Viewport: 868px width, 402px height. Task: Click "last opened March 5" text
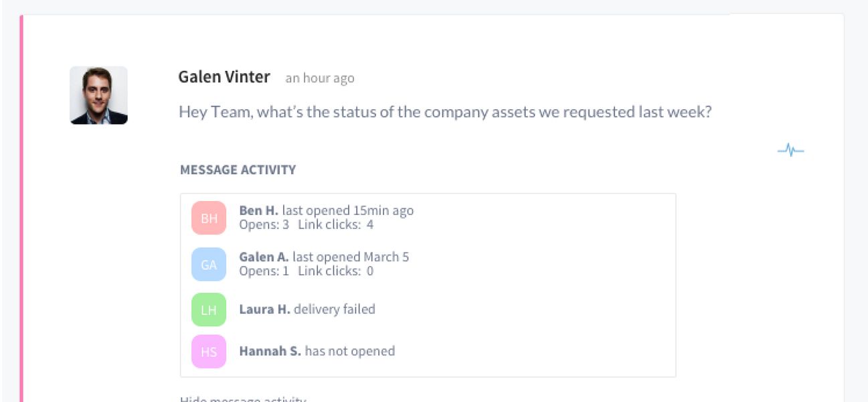[351, 257]
